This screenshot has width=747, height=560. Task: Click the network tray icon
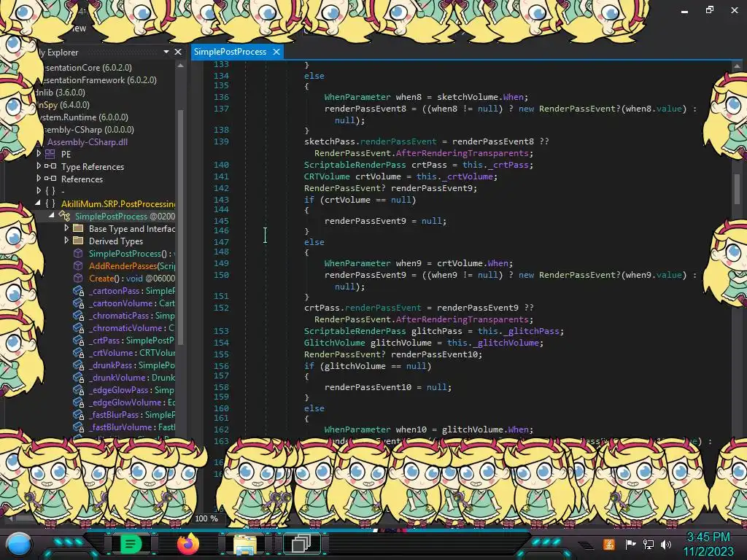tap(649, 544)
